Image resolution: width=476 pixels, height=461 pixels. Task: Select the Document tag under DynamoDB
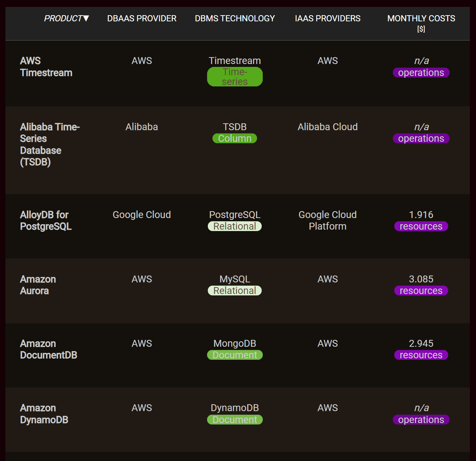point(235,420)
